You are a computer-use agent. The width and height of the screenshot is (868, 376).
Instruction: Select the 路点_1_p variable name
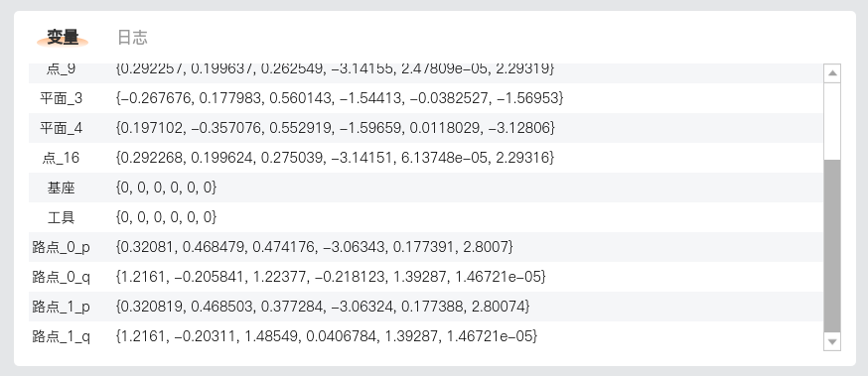61,307
